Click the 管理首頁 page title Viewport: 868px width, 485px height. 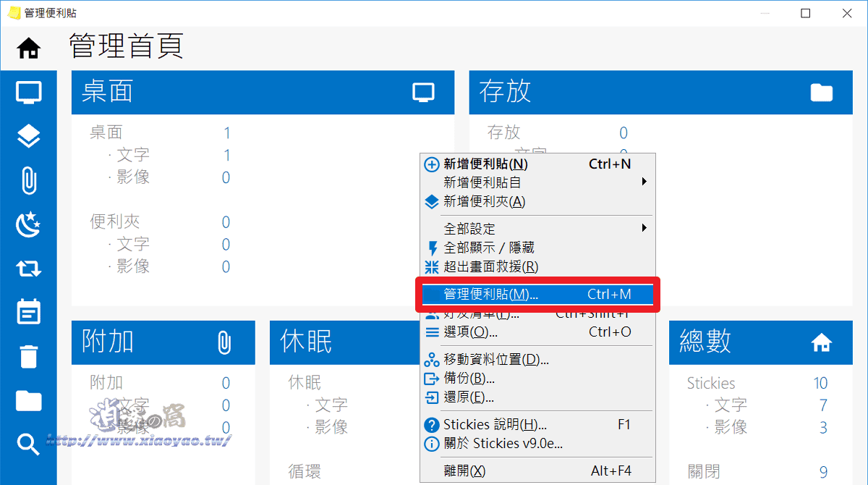pos(127,46)
